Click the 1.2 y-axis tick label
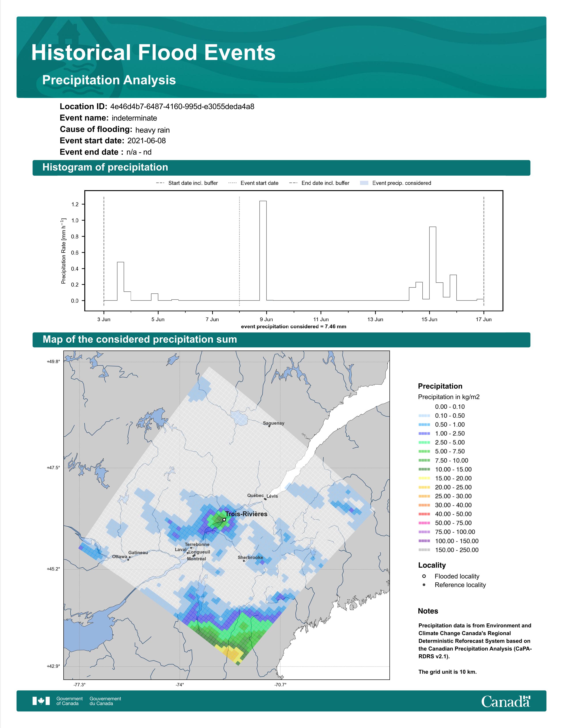 coord(75,204)
